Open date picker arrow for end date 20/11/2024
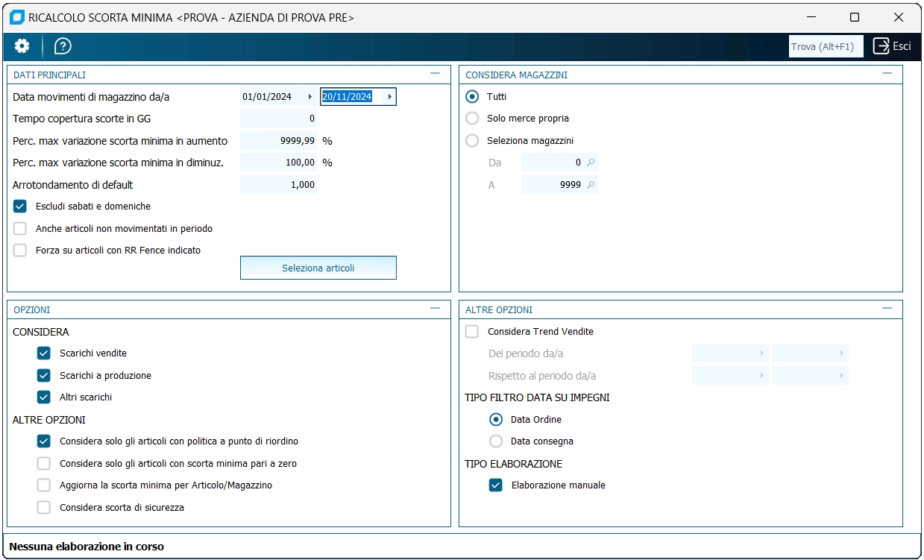This screenshot has width=924, height=560. (389, 97)
